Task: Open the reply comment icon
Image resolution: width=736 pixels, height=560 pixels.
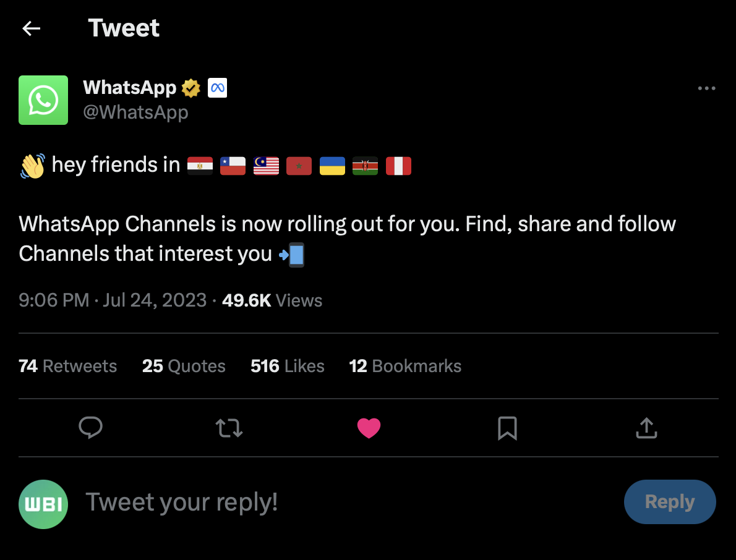Action: (91, 428)
